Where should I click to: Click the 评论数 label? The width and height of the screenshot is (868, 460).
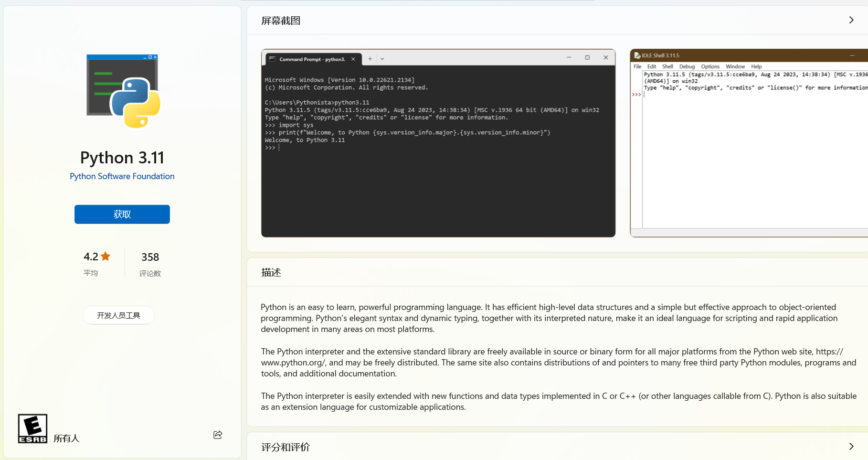click(150, 273)
